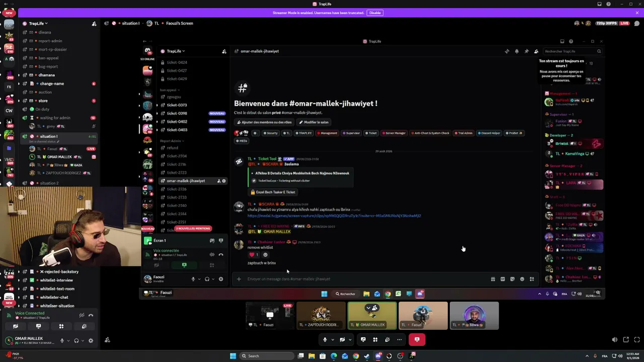Open server folder icon in server list

[x=9, y=148]
